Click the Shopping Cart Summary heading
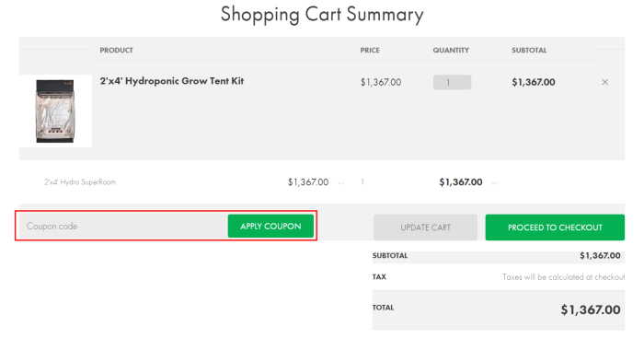644x338 pixels. [x=322, y=15]
